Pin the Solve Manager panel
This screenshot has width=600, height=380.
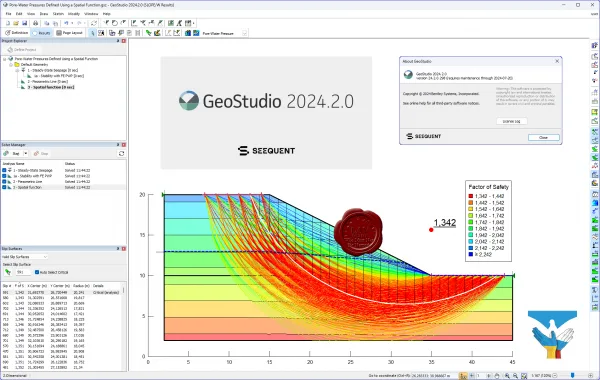point(118,145)
